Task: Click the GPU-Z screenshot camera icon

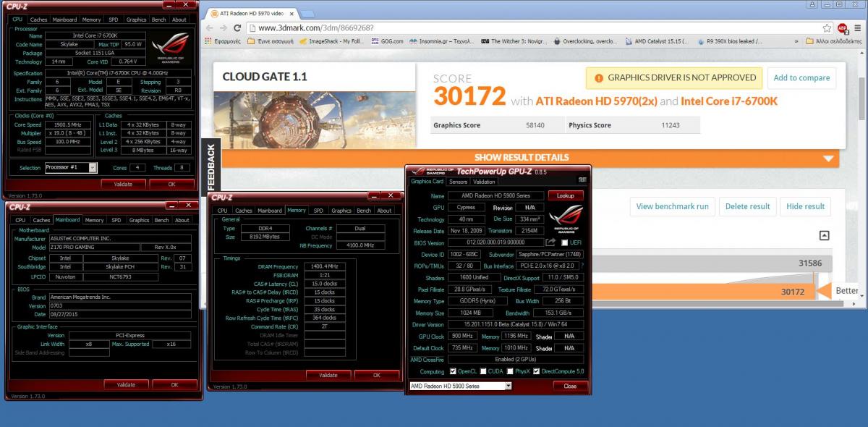Action: click(582, 179)
